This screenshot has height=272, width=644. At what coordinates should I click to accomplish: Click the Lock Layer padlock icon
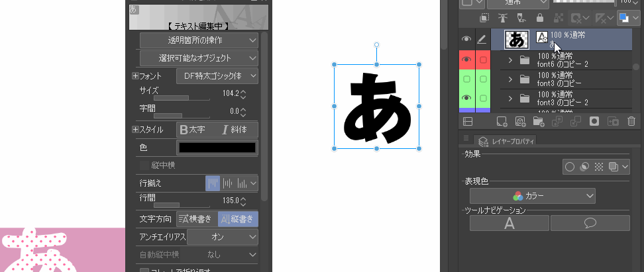tap(540, 18)
